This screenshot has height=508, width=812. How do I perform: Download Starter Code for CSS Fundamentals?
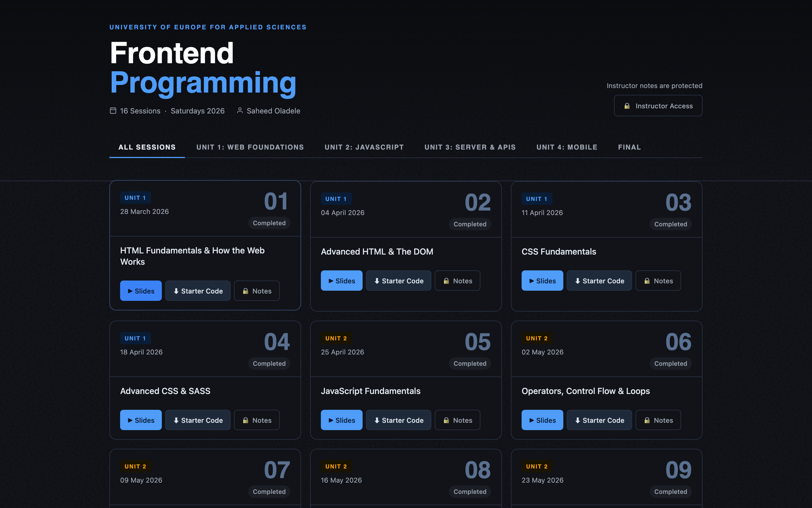[599, 281]
